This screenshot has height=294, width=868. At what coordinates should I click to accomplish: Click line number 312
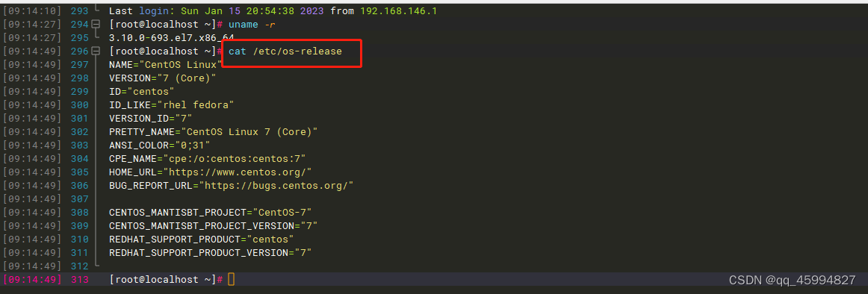click(80, 266)
